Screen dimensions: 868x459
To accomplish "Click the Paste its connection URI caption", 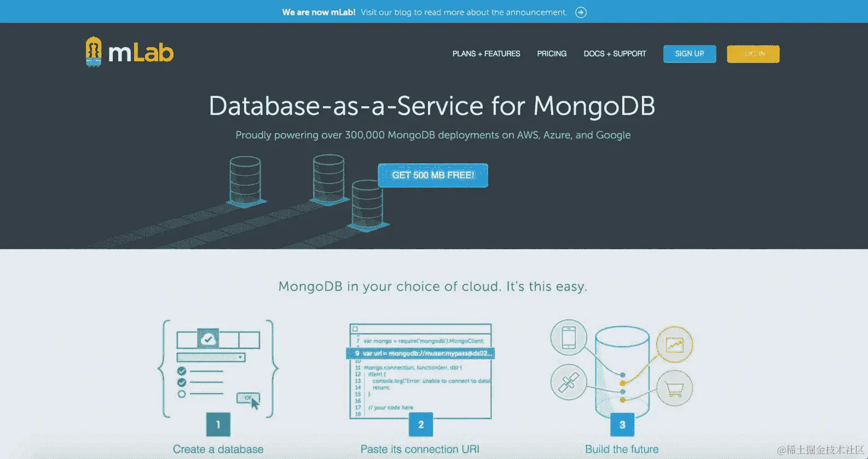I will (420, 449).
